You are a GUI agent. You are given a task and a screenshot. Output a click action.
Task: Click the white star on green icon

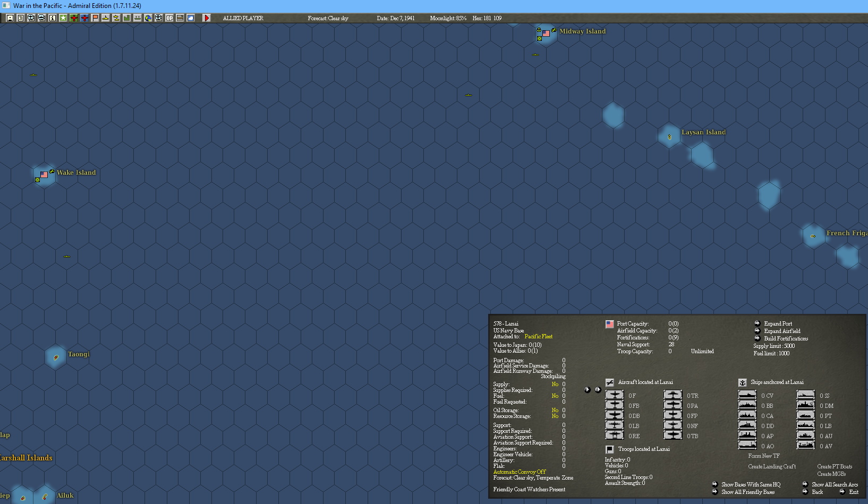pos(63,18)
